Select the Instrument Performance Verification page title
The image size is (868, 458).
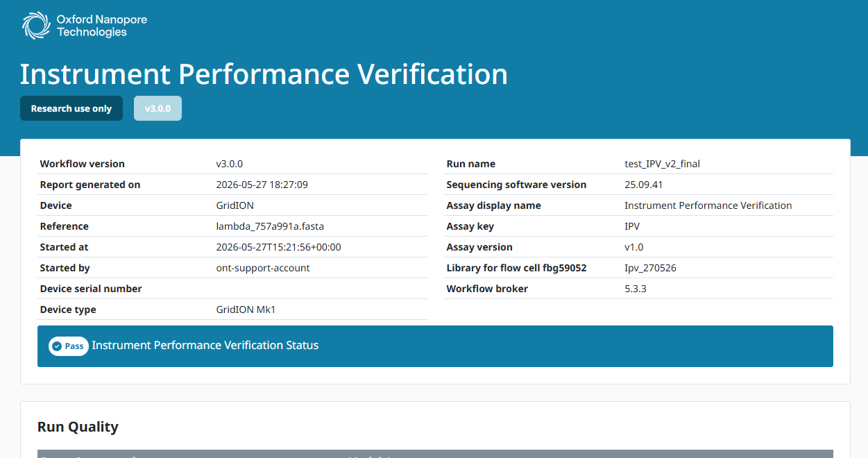coord(264,74)
